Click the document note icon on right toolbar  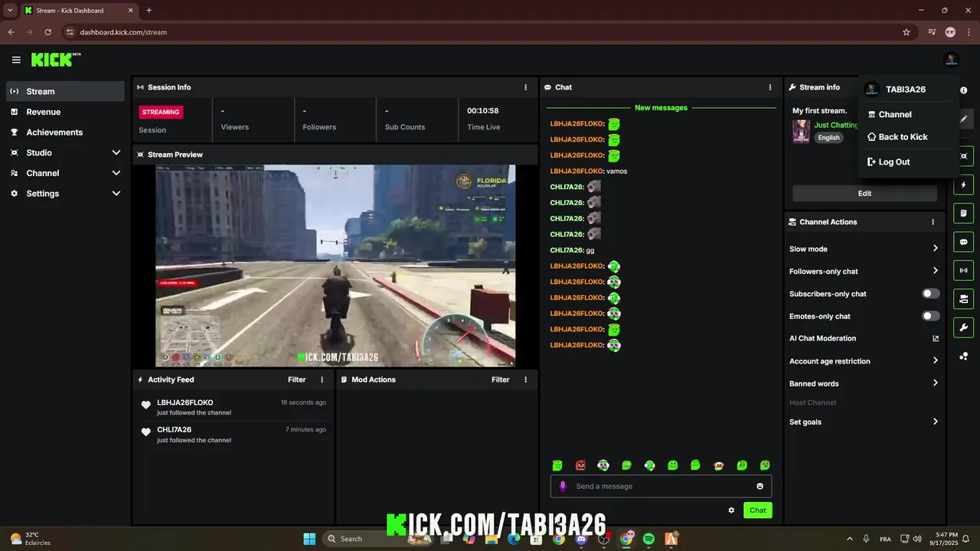coord(964,214)
